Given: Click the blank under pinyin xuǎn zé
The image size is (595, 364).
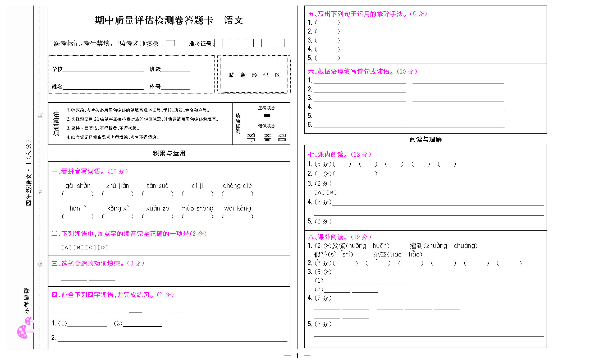Looking at the screenshot, I should [x=158, y=216].
